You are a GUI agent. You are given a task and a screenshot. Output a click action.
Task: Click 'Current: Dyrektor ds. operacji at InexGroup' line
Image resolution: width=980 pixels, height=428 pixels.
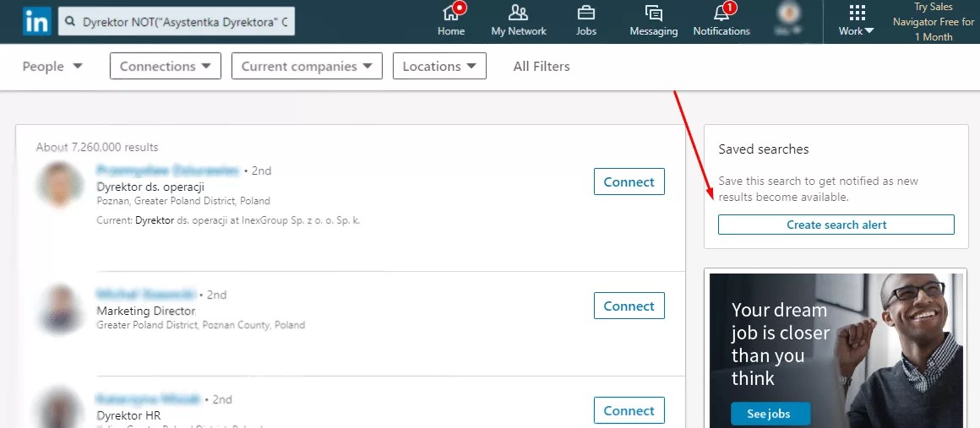pos(228,220)
